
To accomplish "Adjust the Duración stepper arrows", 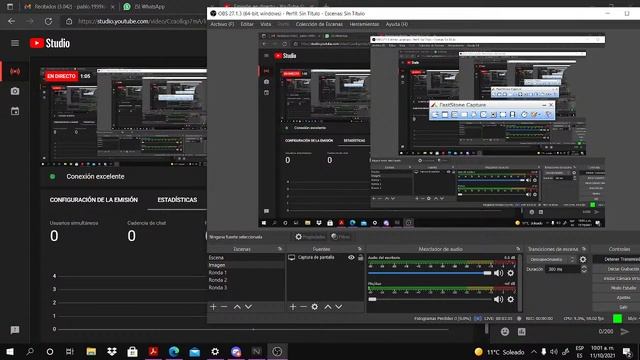I will point(584,269).
